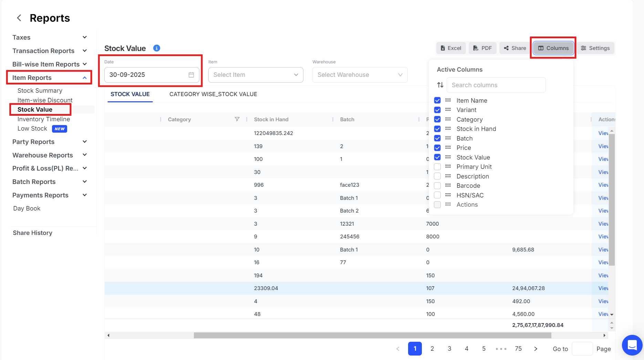Go to the next page arrow
The image size is (644, 360).
[x=536, y=349]
